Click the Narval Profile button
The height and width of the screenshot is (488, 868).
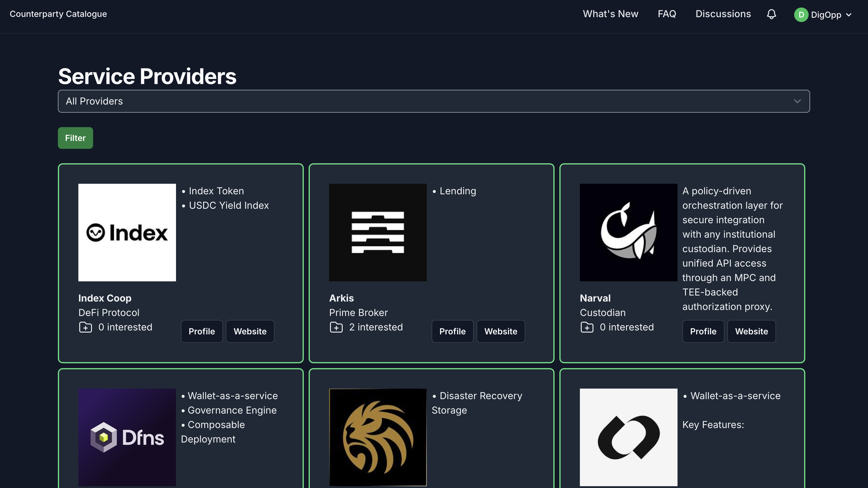click(703, 331)
